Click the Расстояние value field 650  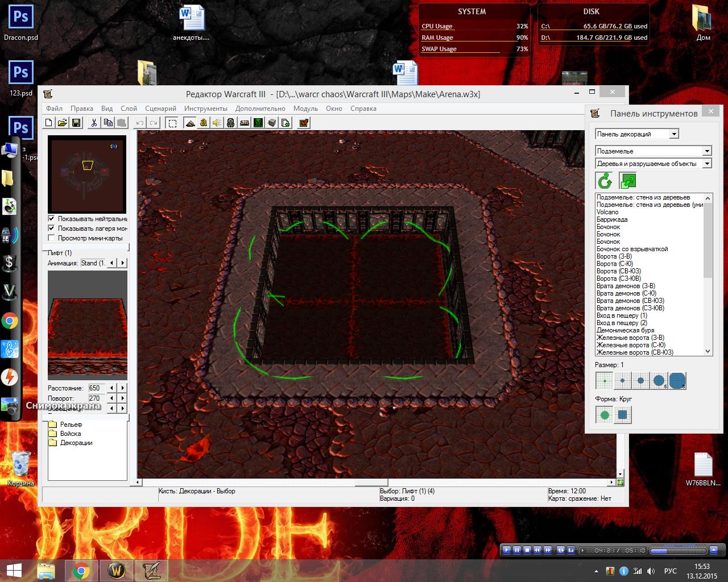pyautogui.click(x=97, y=388)
